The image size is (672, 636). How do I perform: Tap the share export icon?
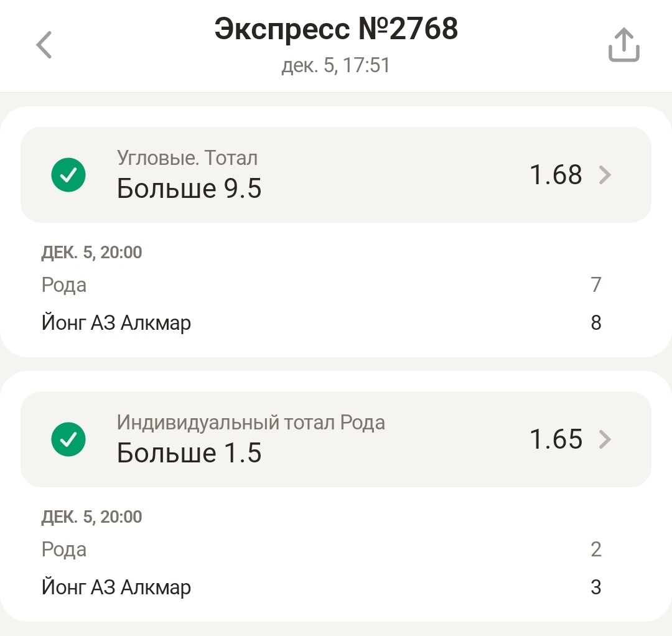tap(623, 45)
